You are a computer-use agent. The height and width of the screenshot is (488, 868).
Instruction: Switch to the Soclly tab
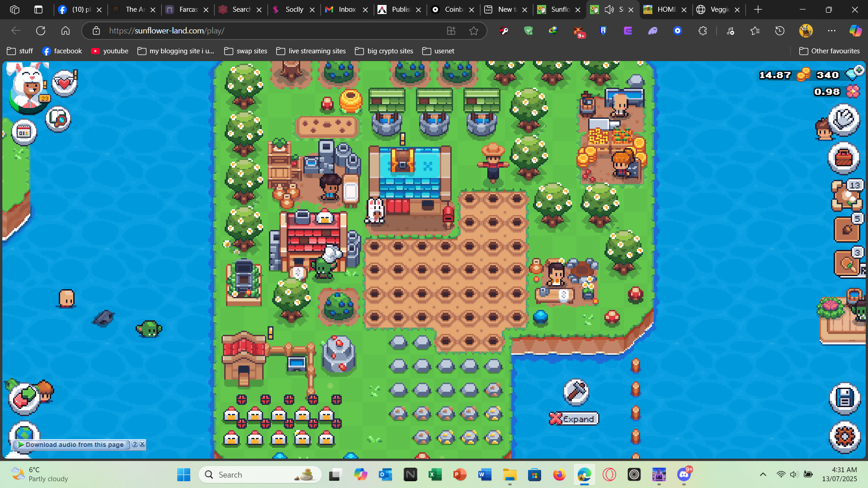[294, 9]
